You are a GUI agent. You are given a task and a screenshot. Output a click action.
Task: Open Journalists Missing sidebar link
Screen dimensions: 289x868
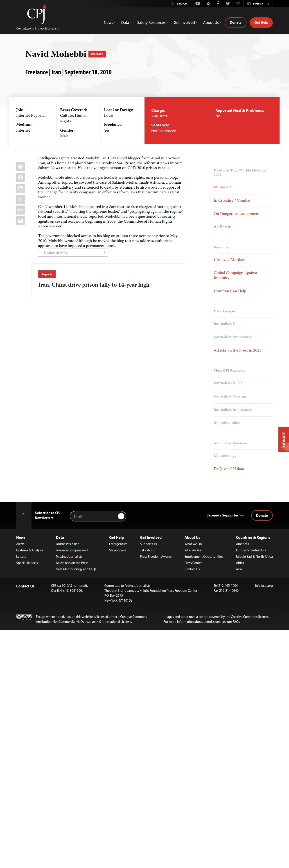coord(230,396)
